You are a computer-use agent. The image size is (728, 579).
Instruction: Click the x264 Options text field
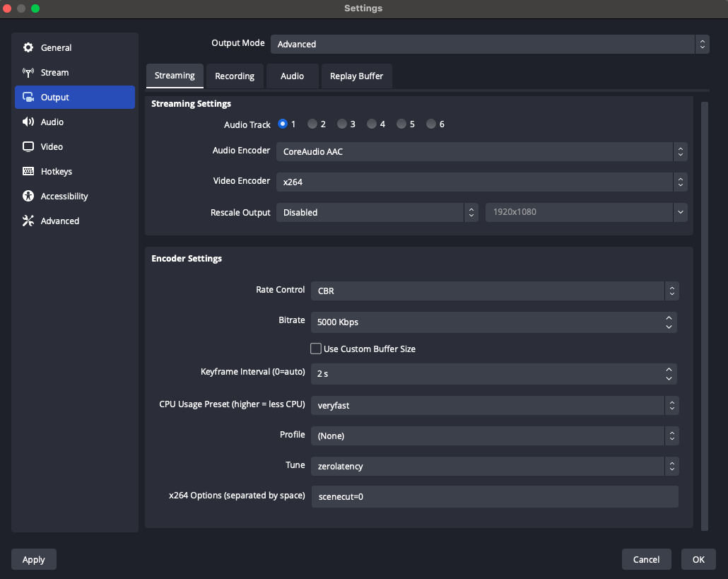coord(494,497)
